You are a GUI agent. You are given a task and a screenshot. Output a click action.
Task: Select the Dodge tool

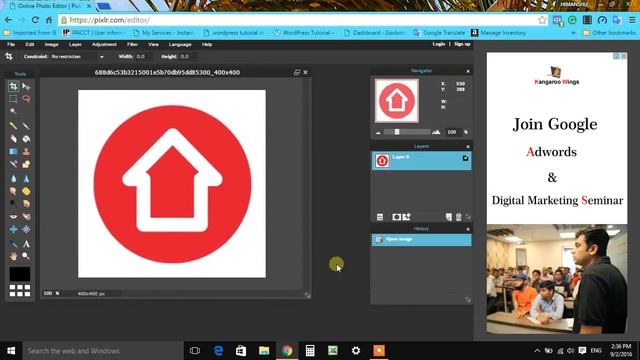[x=13, y=203]
